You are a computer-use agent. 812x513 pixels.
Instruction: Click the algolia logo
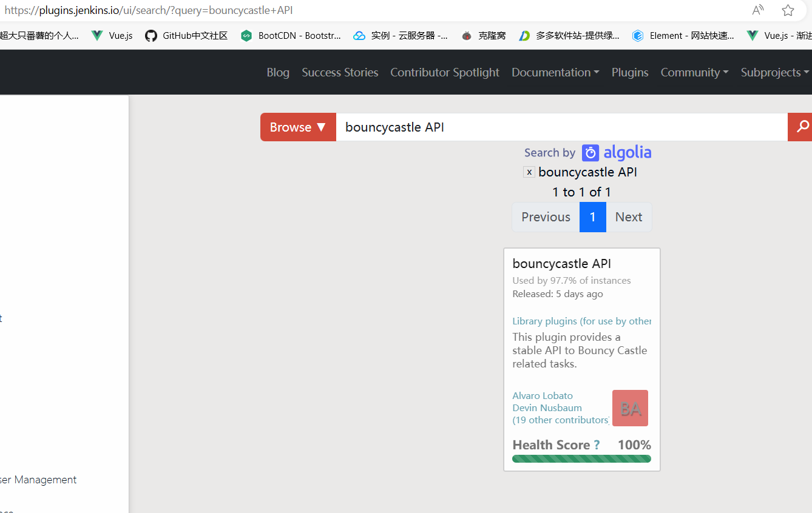click(617, 153)
